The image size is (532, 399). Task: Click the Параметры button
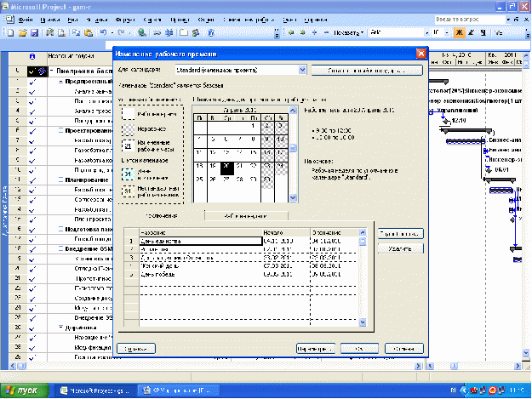pyautogui.click(x=316, y=349)
